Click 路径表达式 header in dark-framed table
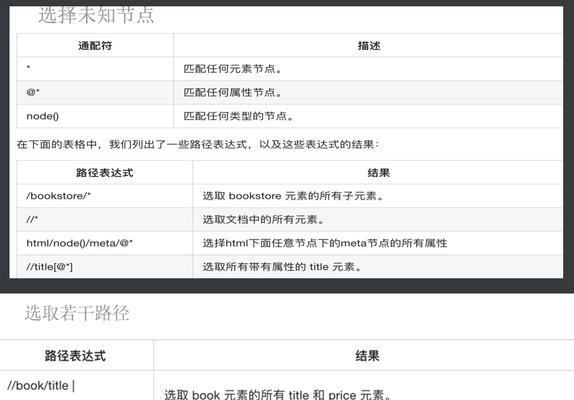The height and width of the screenshot is (400, 574). pos(105,173)
